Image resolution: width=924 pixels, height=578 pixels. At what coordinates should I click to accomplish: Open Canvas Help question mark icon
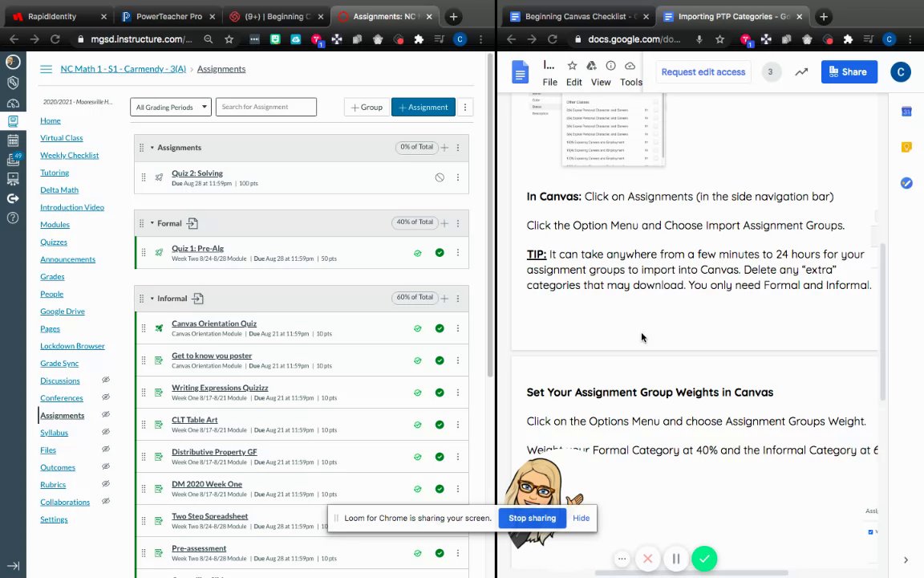pos(13,218)
